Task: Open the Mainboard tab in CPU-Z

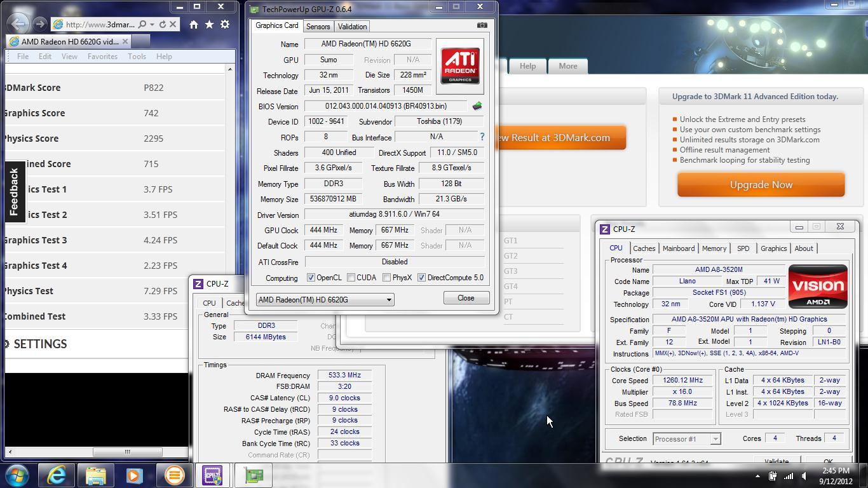Action: pyautogui.click(x=679, y=248)
